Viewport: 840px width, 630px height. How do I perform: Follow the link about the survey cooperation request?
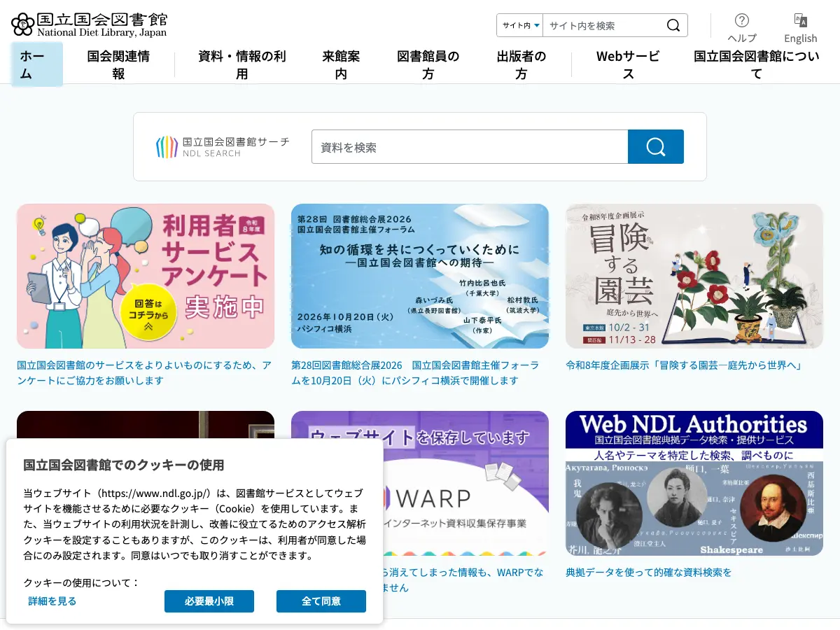click(x=144, y=373)
